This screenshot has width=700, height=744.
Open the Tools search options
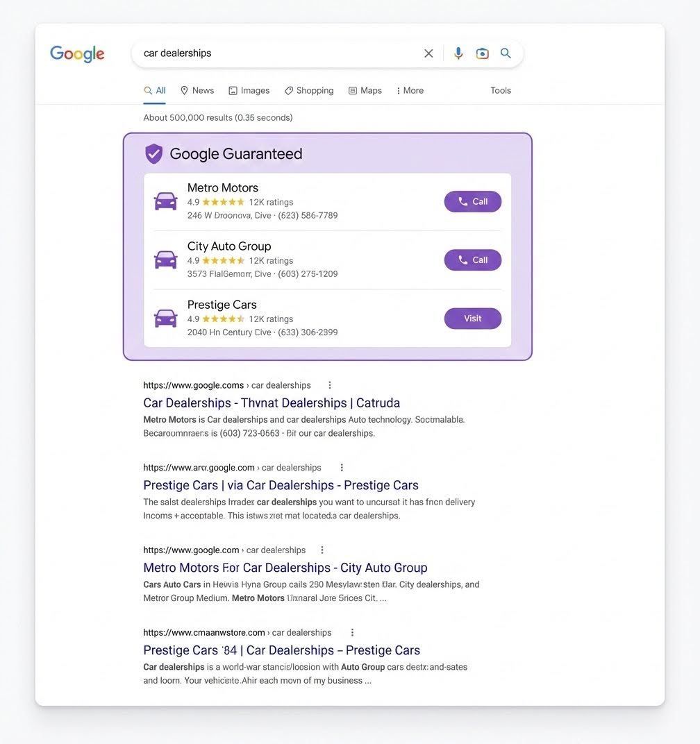point(501,91)
